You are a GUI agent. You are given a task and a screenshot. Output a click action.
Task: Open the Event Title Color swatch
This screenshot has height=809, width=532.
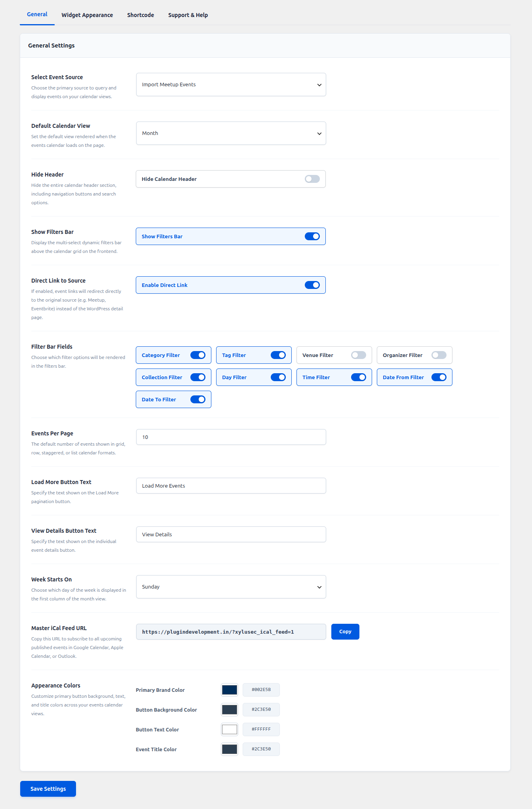[x=230, y=749]
